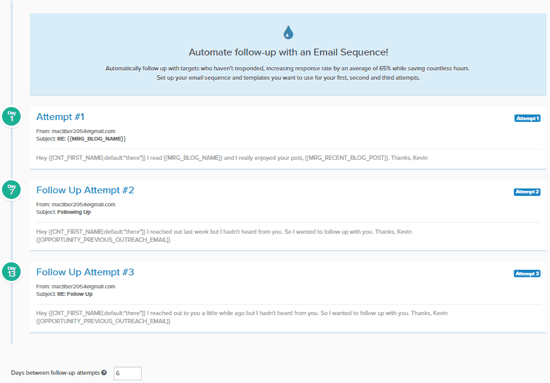
Task: Focus the days between follow-up attempts field
Action: [x=128, y=373]
